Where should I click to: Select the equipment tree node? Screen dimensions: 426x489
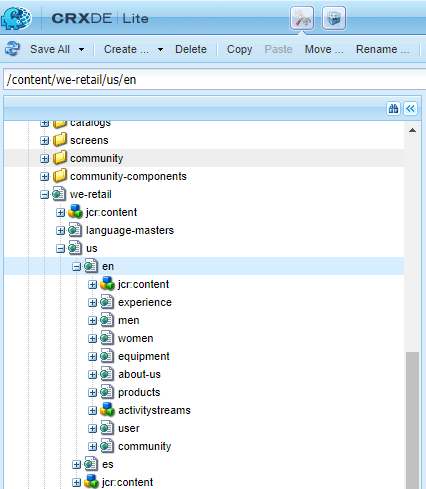point(144,356)
